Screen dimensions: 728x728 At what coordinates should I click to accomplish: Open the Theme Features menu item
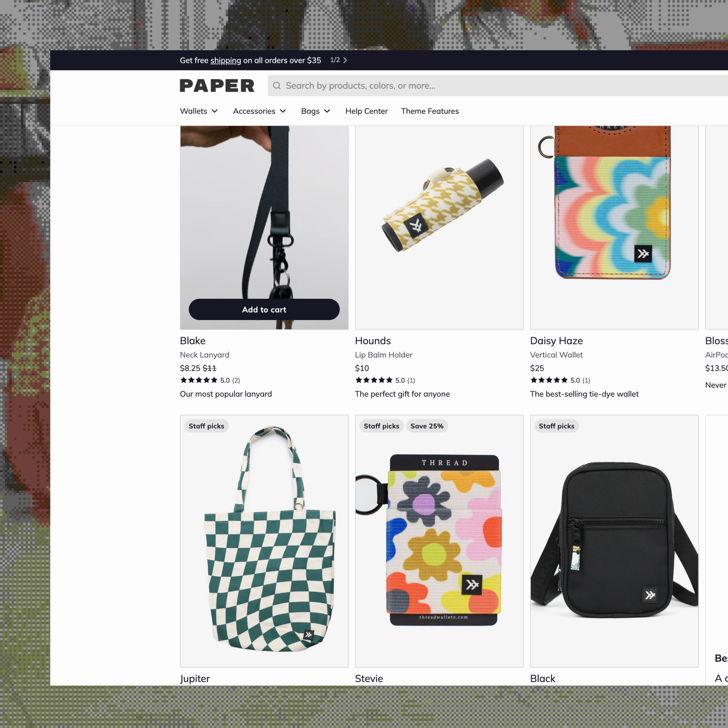pyautogui.click(x=430, y=111)
